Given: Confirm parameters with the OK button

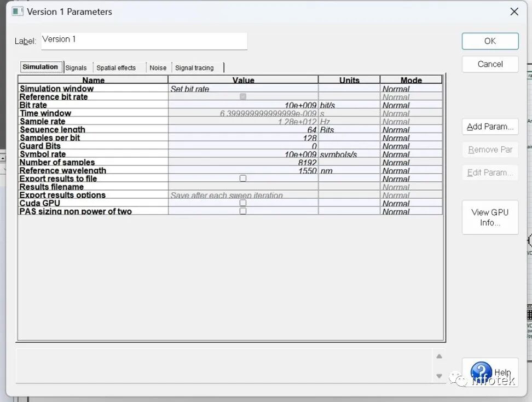Looking at the screenshot, I should (x=489, y=41).
